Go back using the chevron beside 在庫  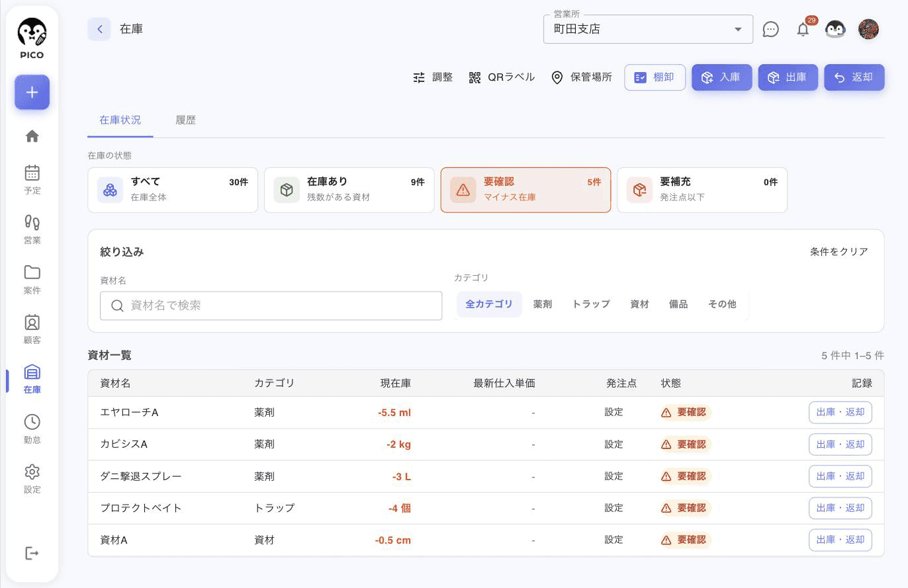click(99, 29)
